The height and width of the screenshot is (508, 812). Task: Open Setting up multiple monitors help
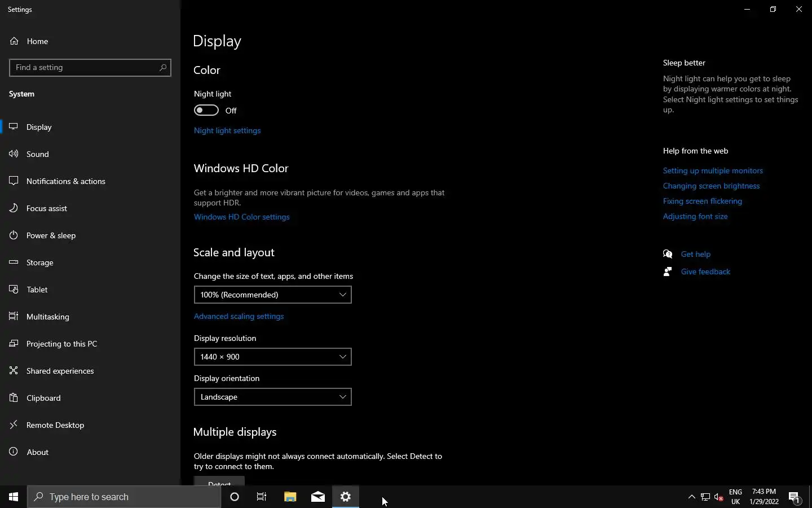coord(713,170)
